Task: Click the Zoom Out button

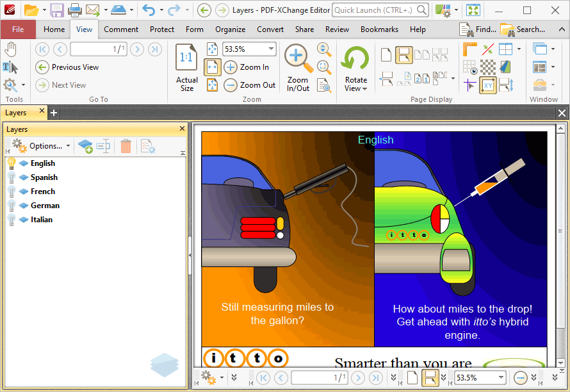Action: coord(250,85)
